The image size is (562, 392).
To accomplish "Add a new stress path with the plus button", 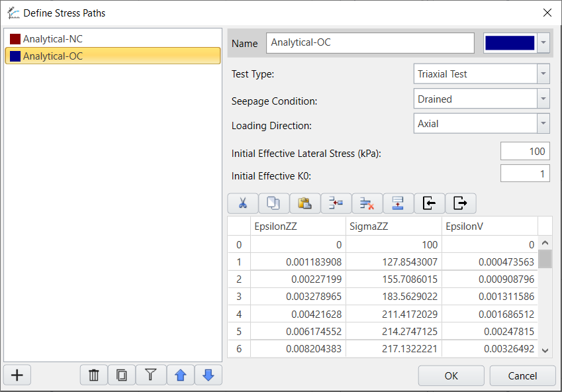I will [17, 375].
